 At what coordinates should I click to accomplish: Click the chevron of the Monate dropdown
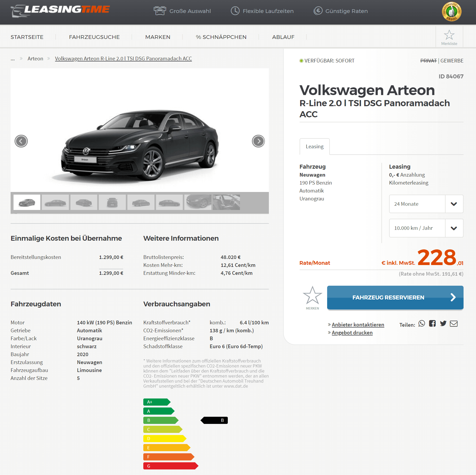click(454, 204)
